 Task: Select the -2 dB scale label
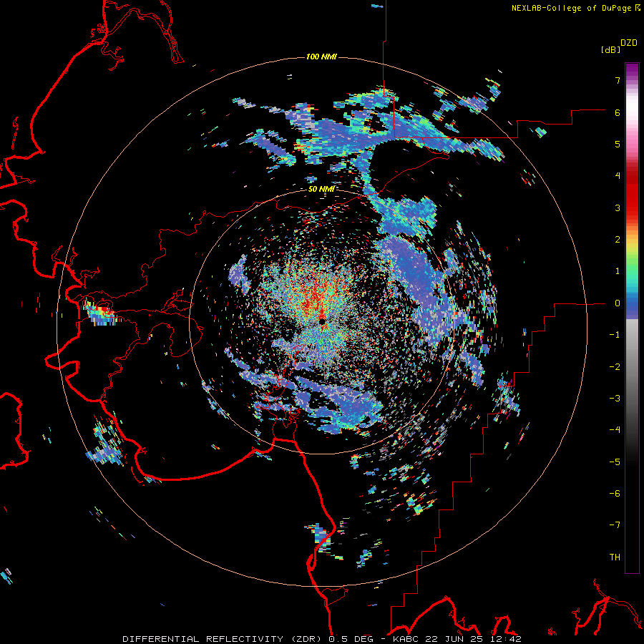(x=615, y=367)
